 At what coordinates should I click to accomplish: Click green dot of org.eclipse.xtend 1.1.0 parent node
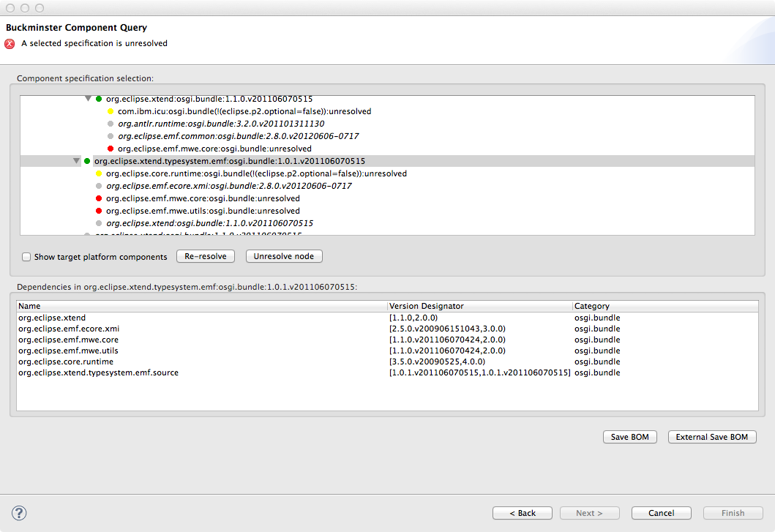click(x=99, y=99)
